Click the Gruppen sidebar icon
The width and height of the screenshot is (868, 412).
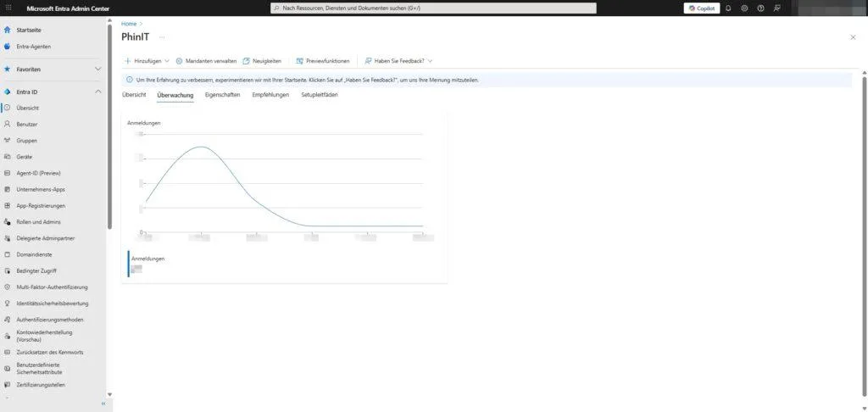point(8,140)
